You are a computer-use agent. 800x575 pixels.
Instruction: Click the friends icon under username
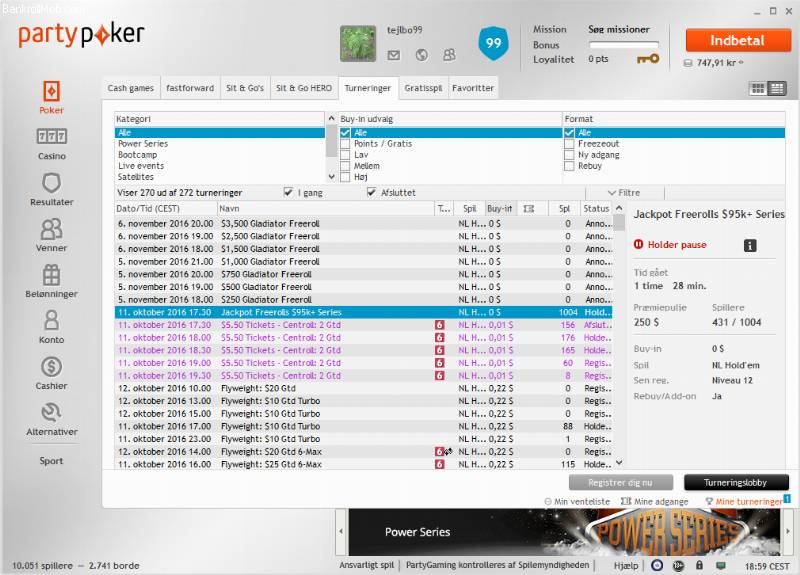(449, 55)
